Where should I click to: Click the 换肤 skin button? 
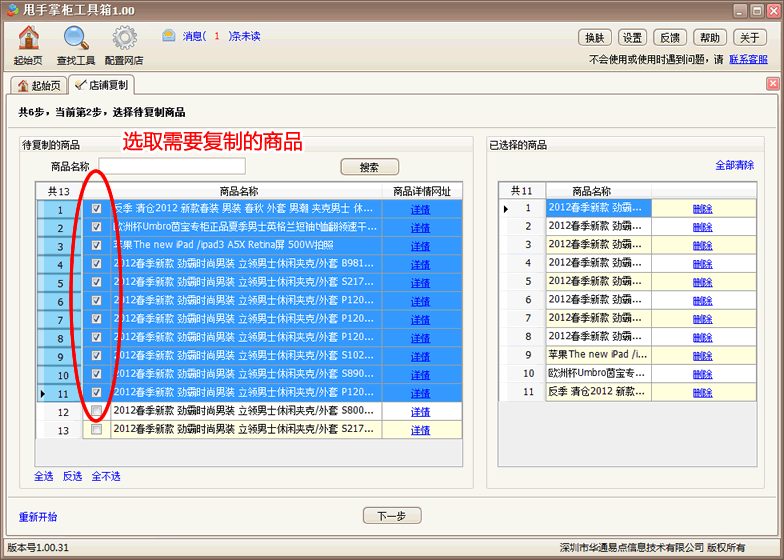(594, 38)
